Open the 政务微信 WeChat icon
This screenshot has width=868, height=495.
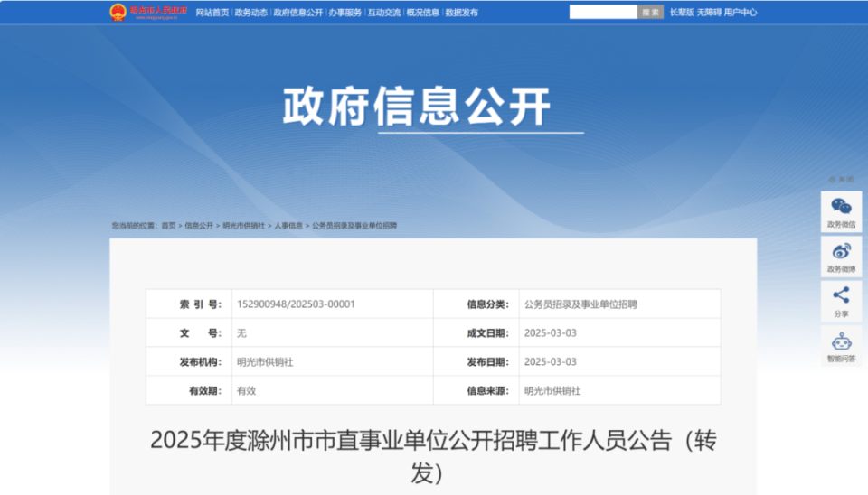tap(841, 212)
